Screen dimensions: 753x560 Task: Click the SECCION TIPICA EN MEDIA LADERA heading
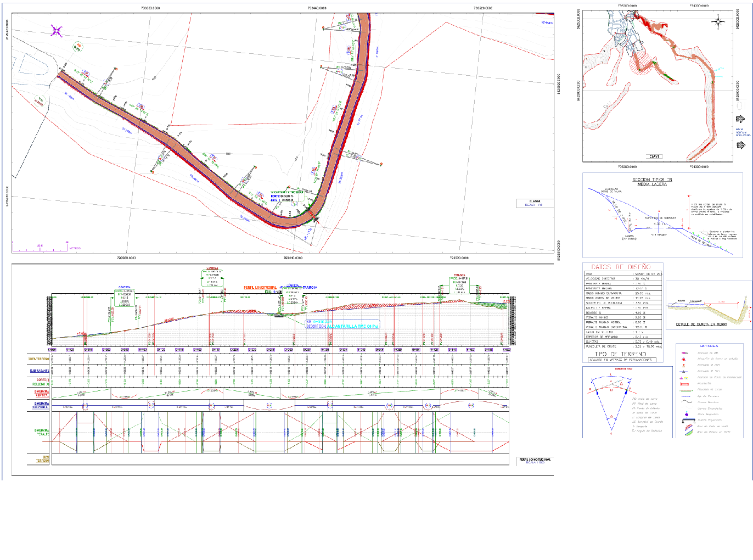click(x=651, y=182)
